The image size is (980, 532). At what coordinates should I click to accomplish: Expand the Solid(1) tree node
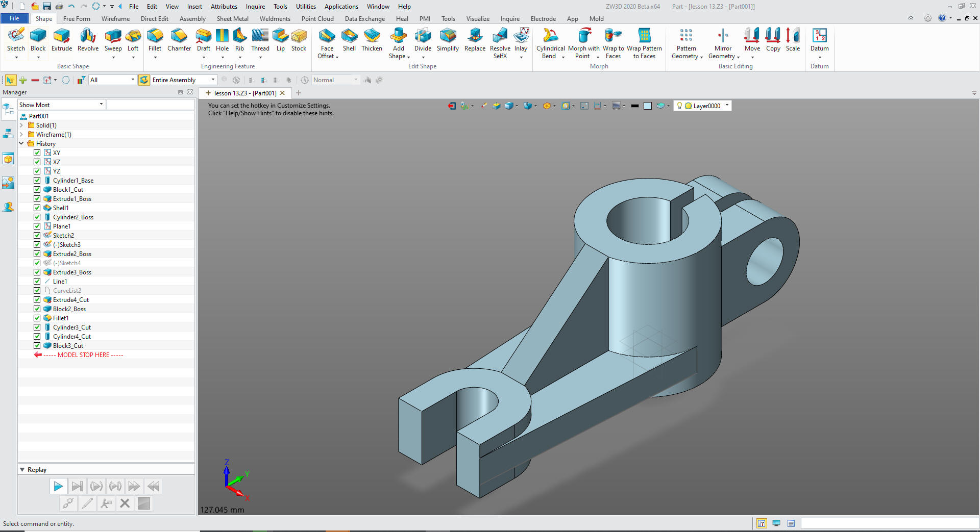coord(21,125)
